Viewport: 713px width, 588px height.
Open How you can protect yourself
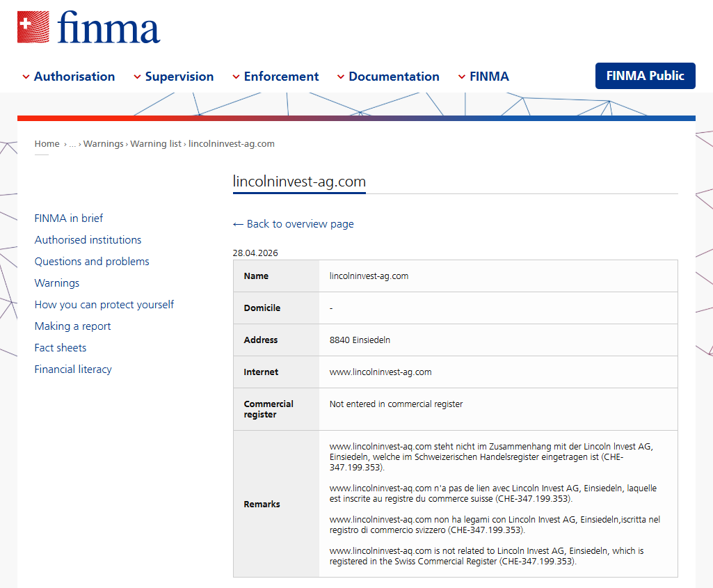(x=104, y=305)
